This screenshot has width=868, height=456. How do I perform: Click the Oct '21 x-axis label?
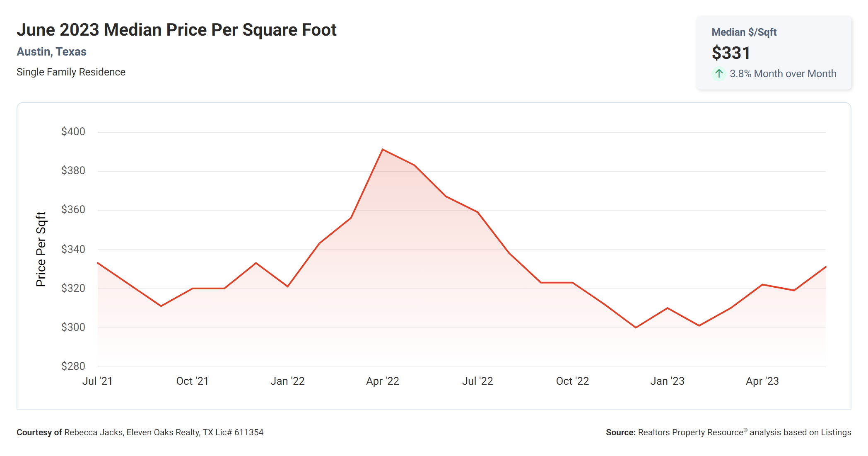pyautogui.click(x=192, y=381)
